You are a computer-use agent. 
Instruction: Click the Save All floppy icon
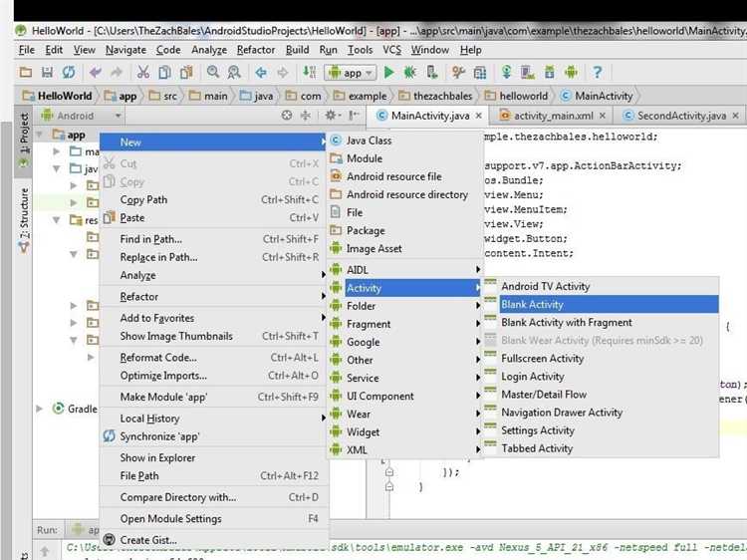pos(47,73)
